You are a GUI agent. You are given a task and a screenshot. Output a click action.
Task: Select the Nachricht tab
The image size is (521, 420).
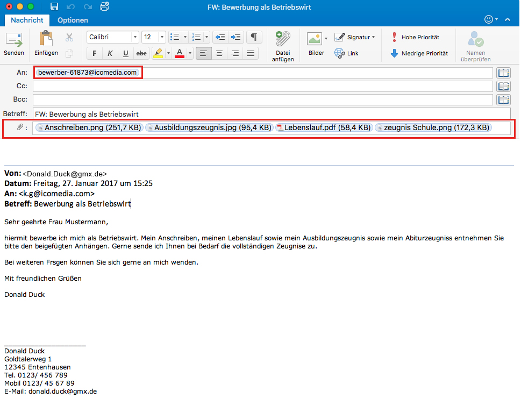point(27,20)
